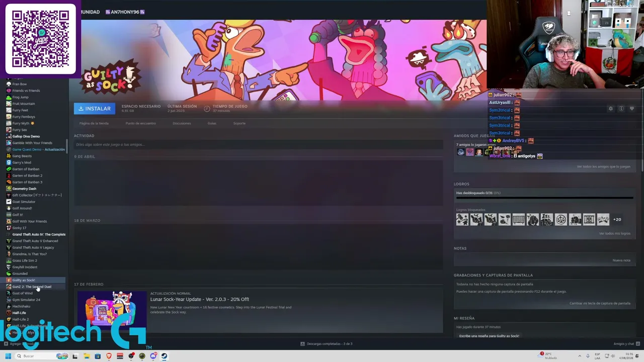Open Discord from the taskbar
Image resolution: width=644 pixels, height=362 pixels.
(153, 356)
